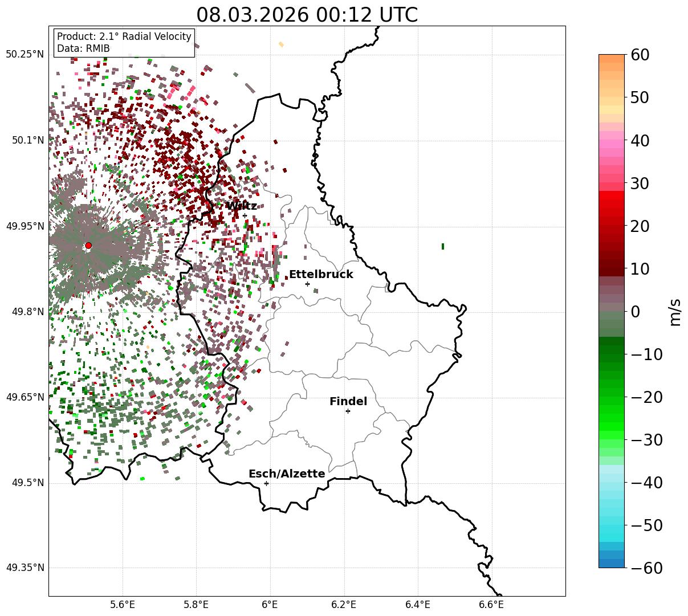
Task: Click the 6.4°E longitude label
Action: tap(418, 604)
